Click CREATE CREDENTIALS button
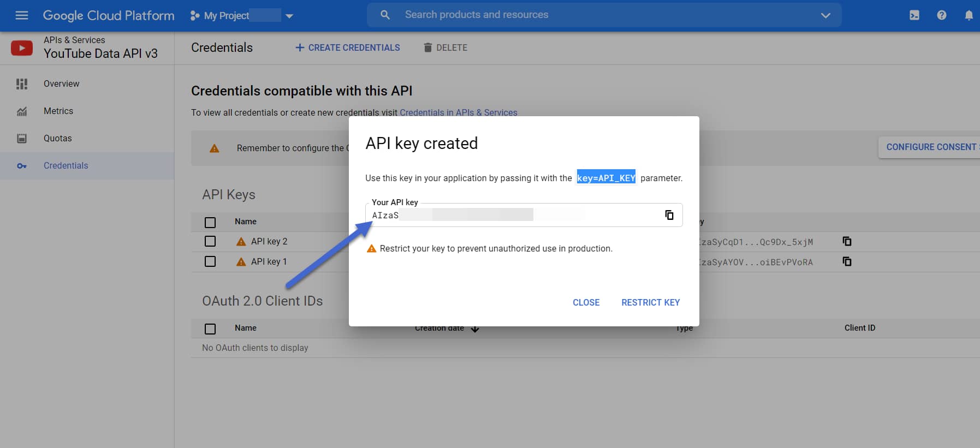This screenshot has height=448, width=980. pyautogui.click(x=347, y=47)
